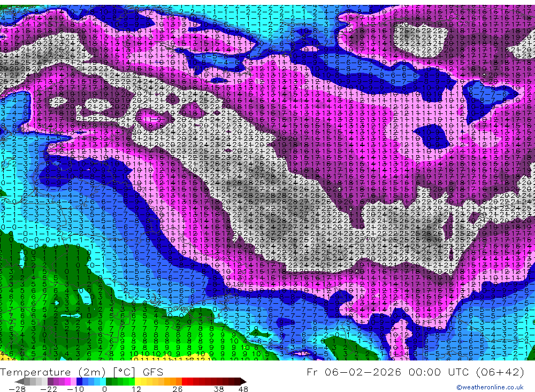Click the -10 legend label

75,389
